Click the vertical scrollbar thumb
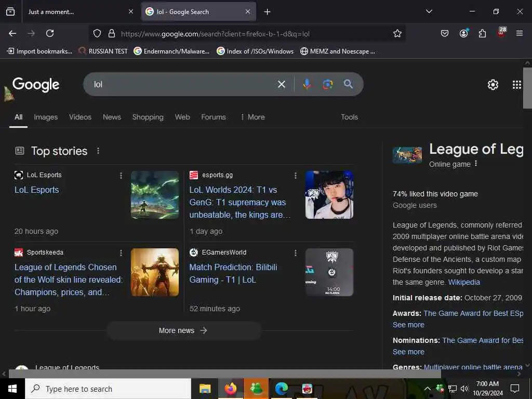Image resolution: width=532 pixels, height=399 pixels. tap(527, 88)
